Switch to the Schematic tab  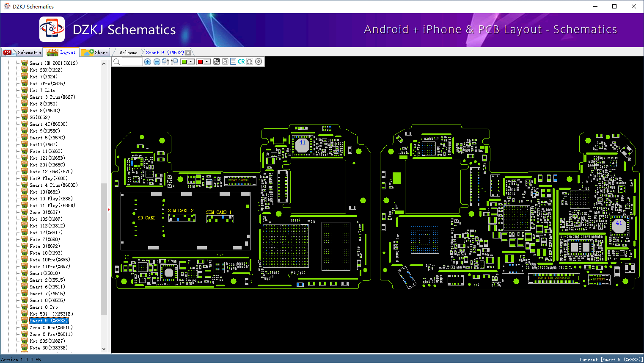(22, 53)
